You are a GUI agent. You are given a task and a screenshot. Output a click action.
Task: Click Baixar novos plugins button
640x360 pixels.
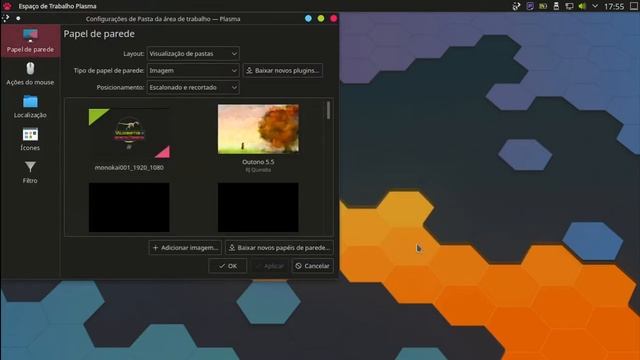283,71
